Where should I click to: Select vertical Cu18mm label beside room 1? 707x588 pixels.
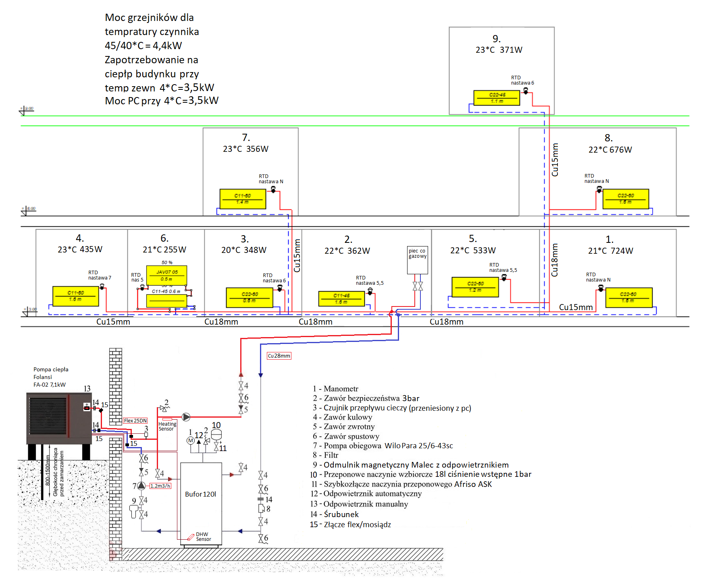(x=555, y=260)
